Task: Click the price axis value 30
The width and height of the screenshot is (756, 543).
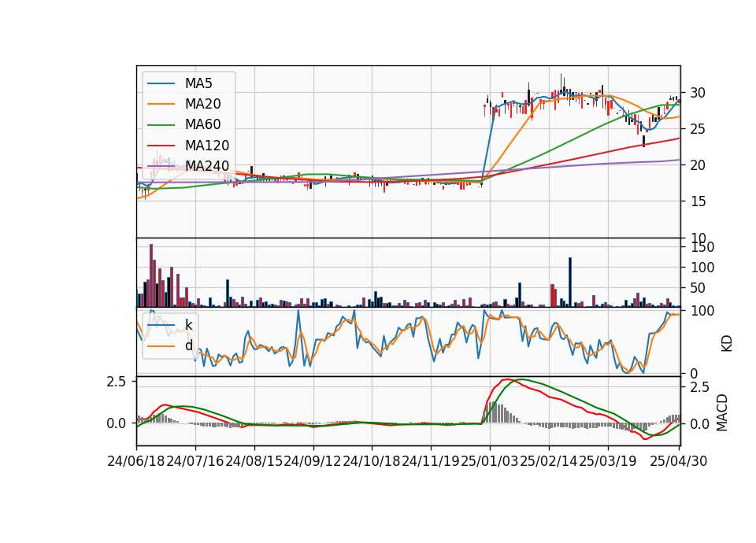Action: (x=698, y=93)
